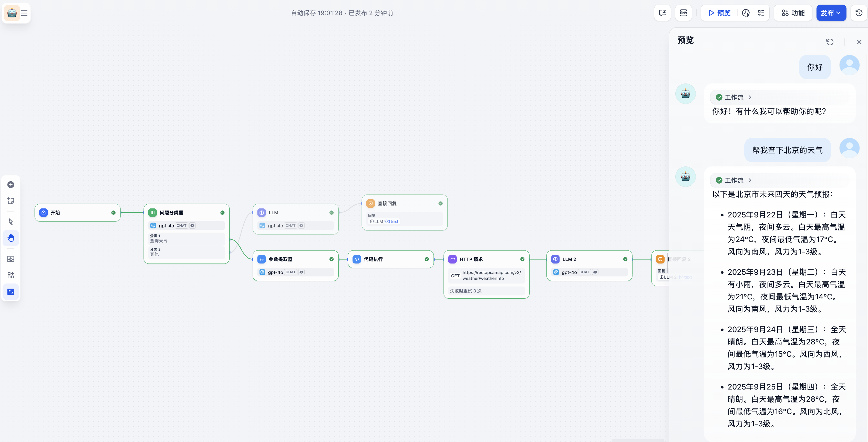Click the 预览 run preview button
The height and width of the screenshot is (442, 868).
(x=719, y=13)
